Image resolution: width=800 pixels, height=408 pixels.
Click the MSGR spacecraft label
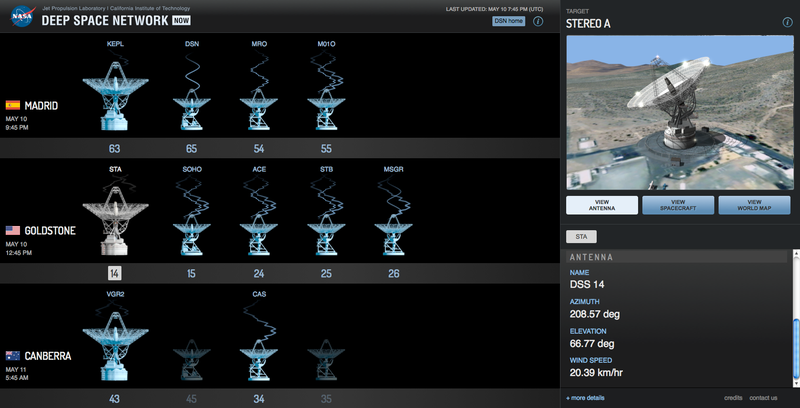point(393,169)
